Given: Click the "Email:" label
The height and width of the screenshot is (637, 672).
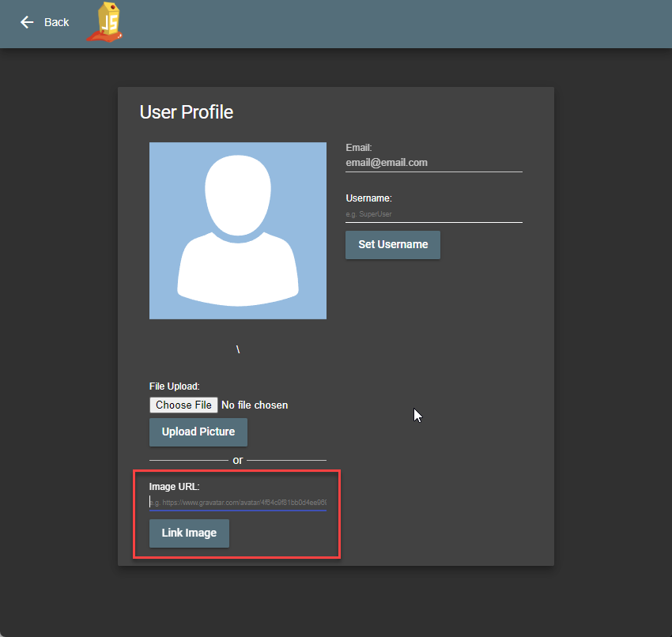Looking at the screenshot, I should click(x=359, y=148).
